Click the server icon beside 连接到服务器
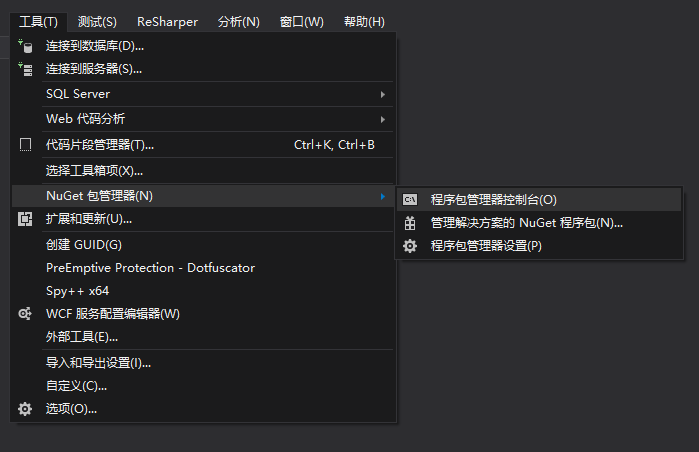 coord(25,69)
